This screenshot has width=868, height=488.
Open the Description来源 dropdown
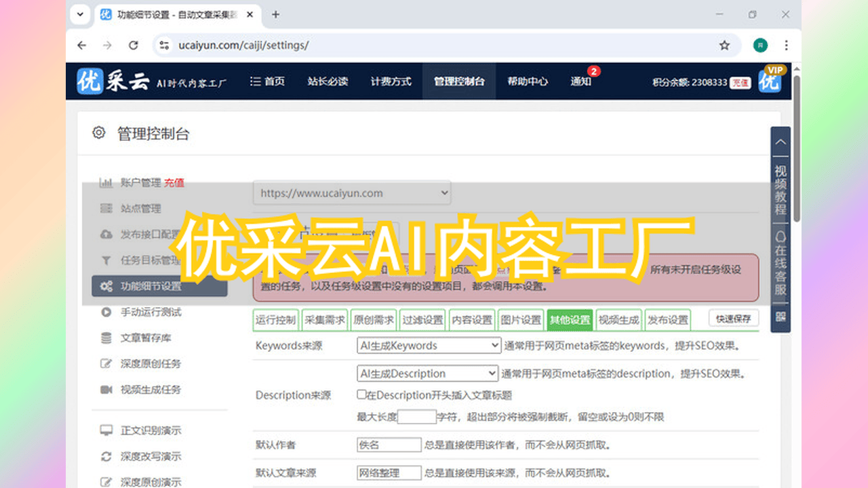[x=427, y=373]
